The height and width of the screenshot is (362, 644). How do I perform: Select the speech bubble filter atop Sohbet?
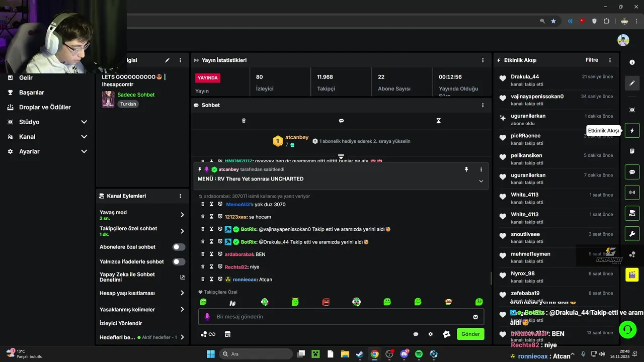coord(341,121)
